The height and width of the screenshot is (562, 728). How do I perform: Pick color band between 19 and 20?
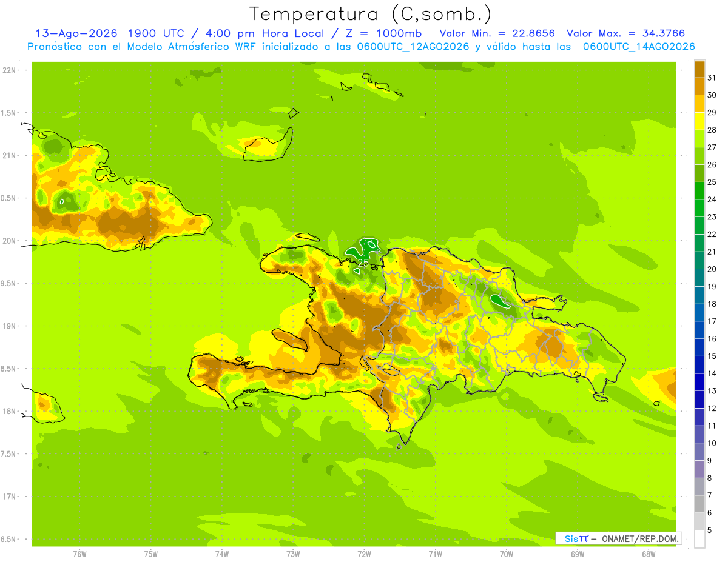699,278
